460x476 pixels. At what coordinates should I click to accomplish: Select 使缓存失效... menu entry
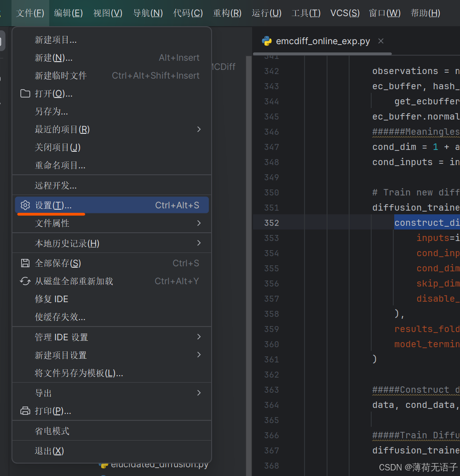tap(112, 317)
